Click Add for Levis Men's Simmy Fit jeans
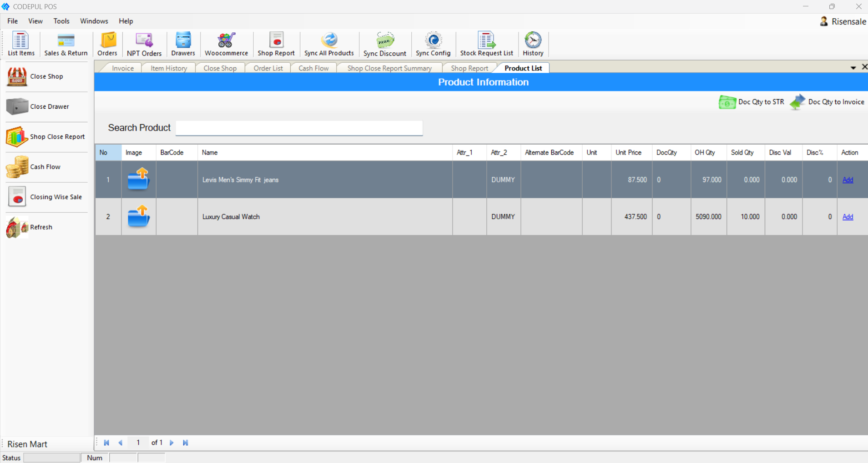This screenshot has height=463, width=868. 848,179
